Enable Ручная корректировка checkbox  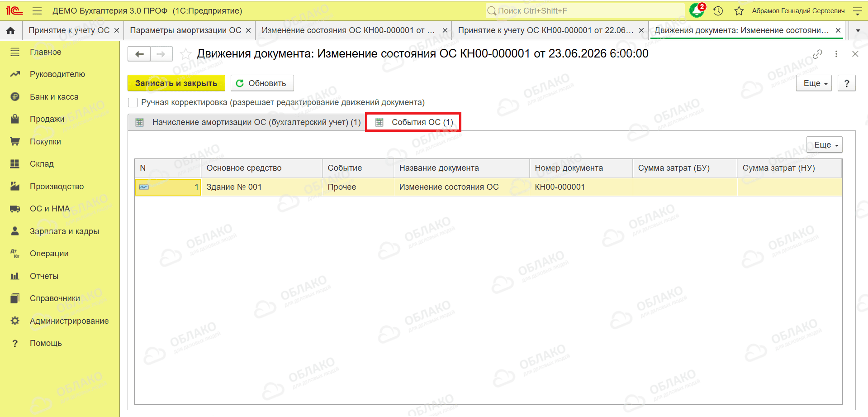click(x=133, y=102)
